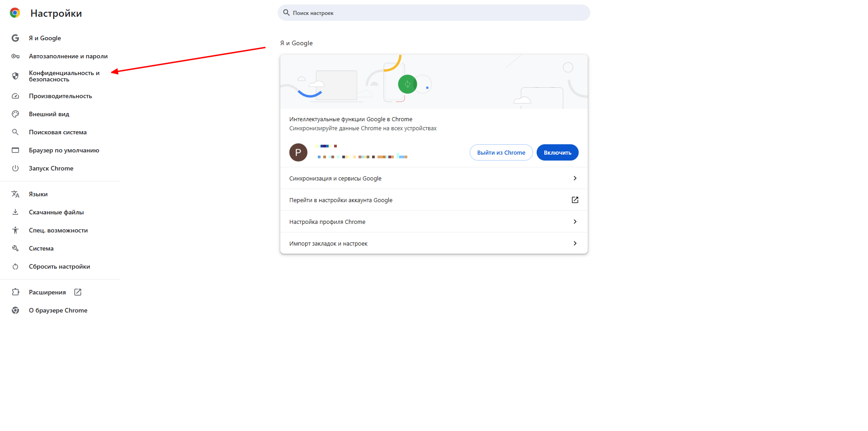Click the magnifier icon in the search bar
The image size is (868, 431).
point(286,13)
